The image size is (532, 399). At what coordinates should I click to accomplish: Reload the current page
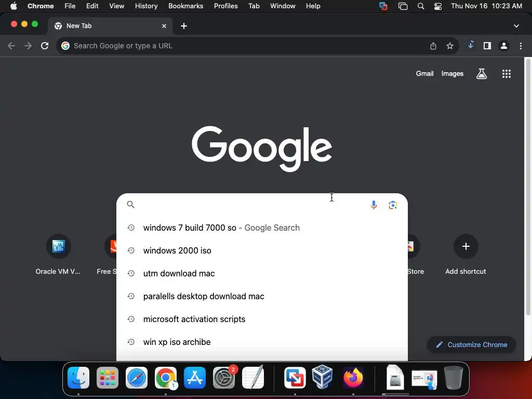[45, 46]
